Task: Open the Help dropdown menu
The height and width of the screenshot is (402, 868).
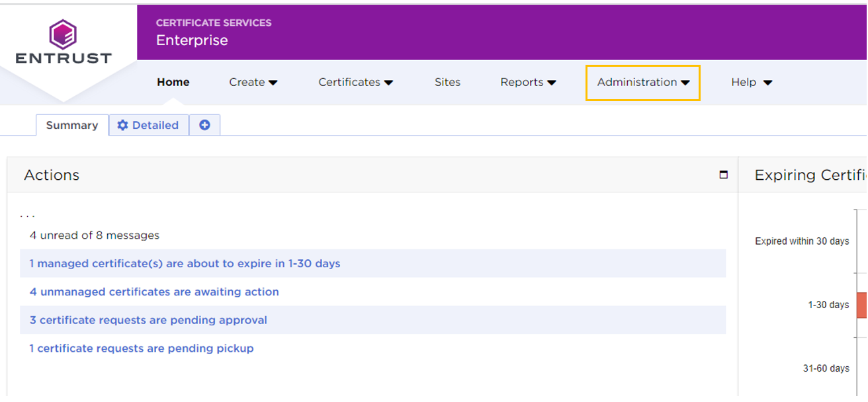Action: coord(752,82)
